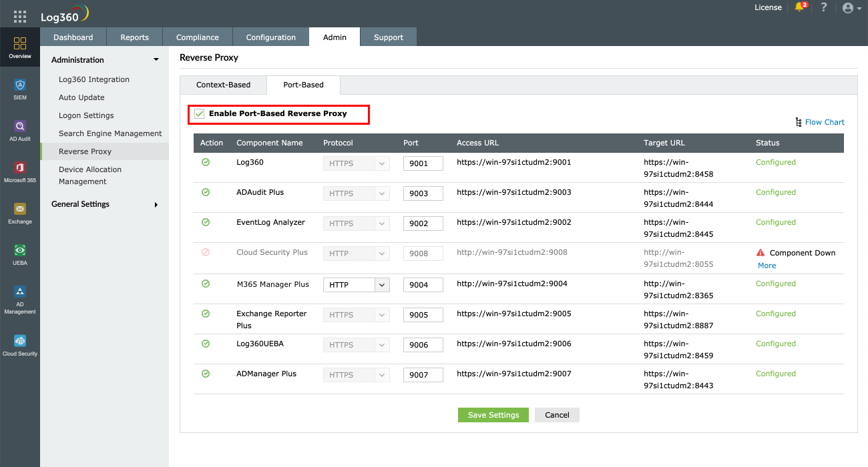Image resolution: width=868 pixels, height=467 pixels.
Task: Toggle the M365 Manager Plus action icon
Action: point(206,284)
